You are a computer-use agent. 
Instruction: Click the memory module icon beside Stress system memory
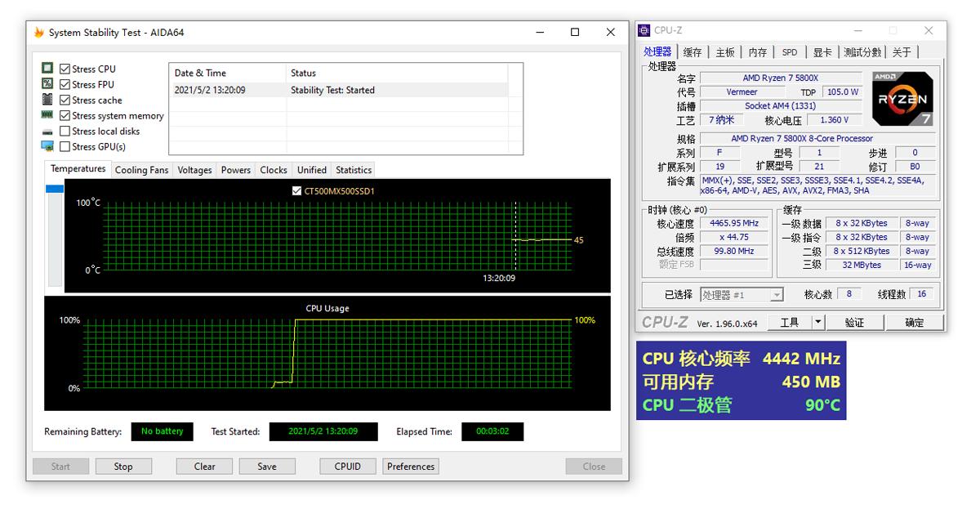49,115
